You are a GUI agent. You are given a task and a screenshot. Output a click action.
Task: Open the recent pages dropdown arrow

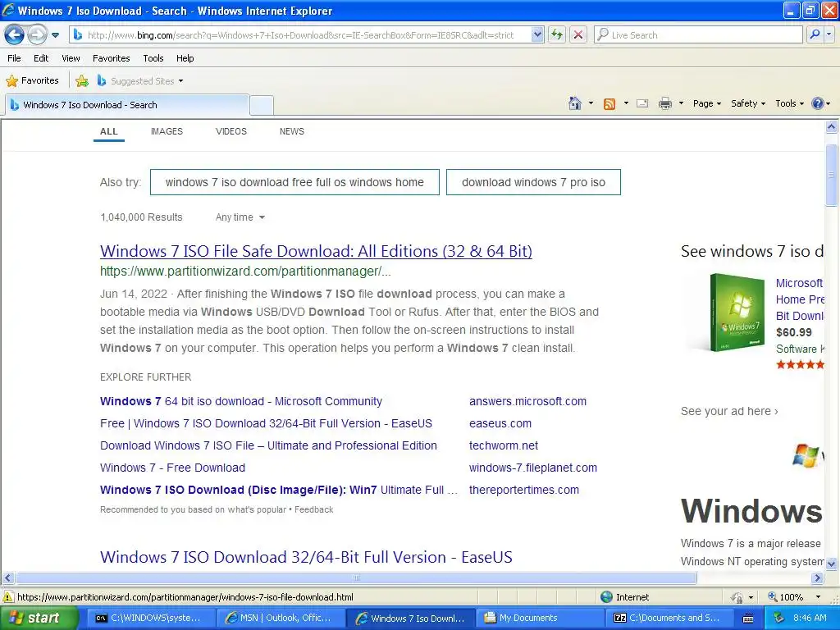(55, 35)
